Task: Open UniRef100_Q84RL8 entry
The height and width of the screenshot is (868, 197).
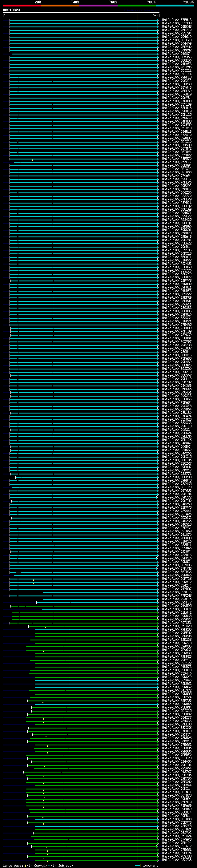Action: click(177, 132)
